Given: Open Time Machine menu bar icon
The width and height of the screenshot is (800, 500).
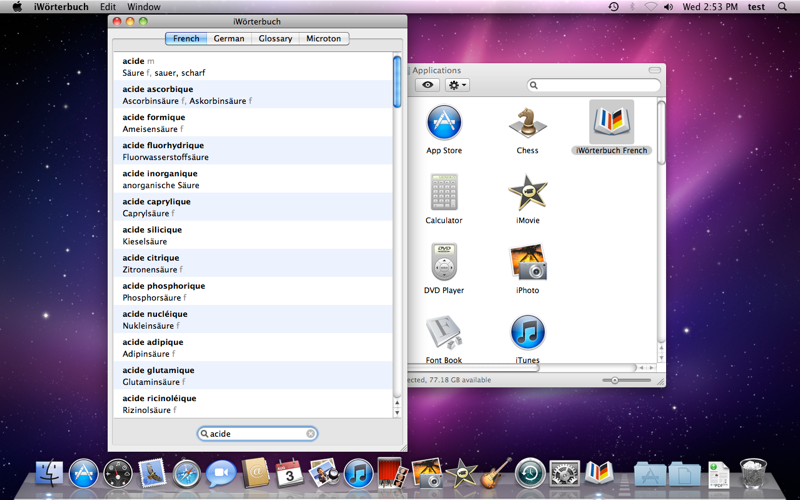Looking at the screenshot, I should [614, 7].
